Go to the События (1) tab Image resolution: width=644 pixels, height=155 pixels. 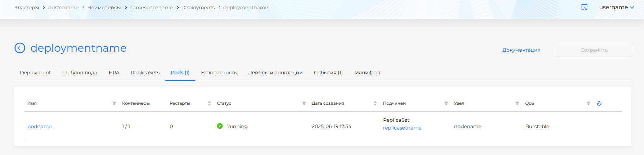[328, 73]
